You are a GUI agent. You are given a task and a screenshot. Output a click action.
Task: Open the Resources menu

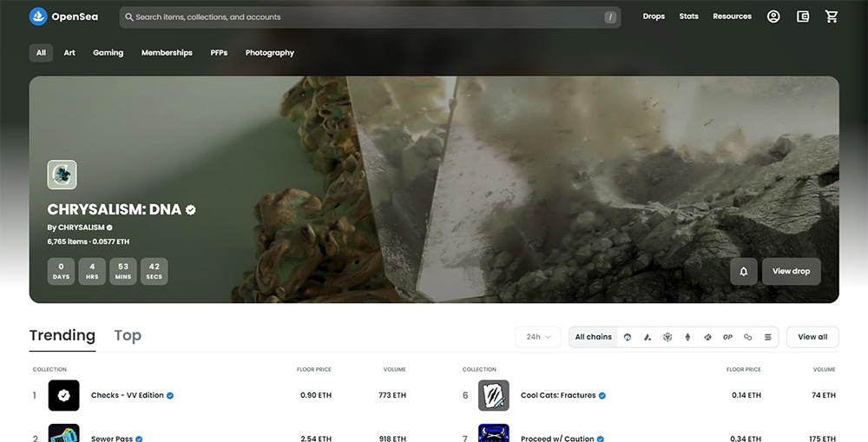coord(732,16)
